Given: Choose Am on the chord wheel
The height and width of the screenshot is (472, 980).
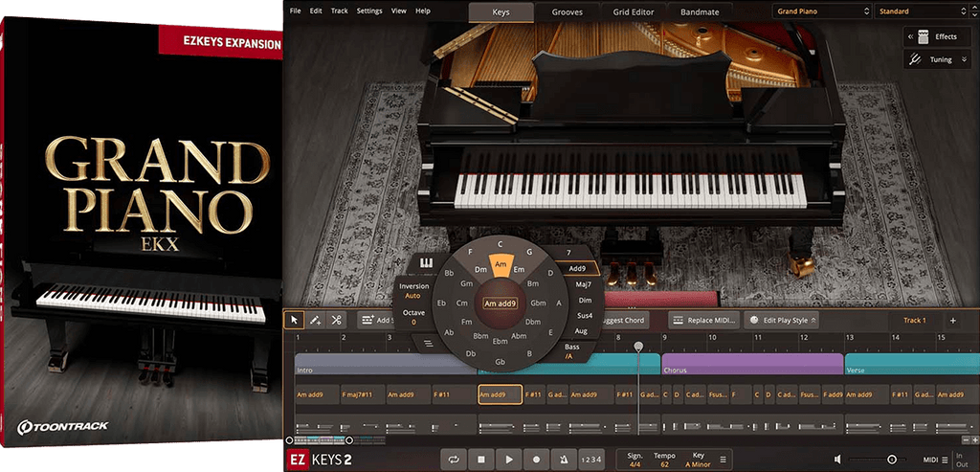Looking at the screenshot, I should pyautogui.click(x=500, y=265).
